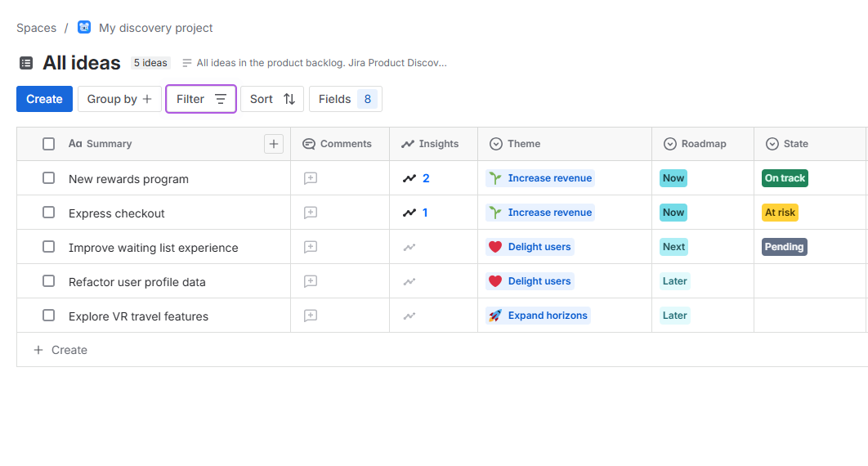
Task: Select all ideas with header checkbox
Action: tap(49, 144)
